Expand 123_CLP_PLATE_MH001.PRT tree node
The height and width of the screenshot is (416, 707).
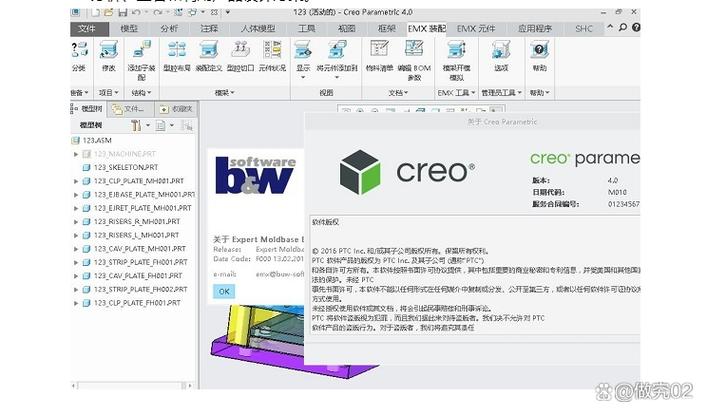[x=76, y=181]
